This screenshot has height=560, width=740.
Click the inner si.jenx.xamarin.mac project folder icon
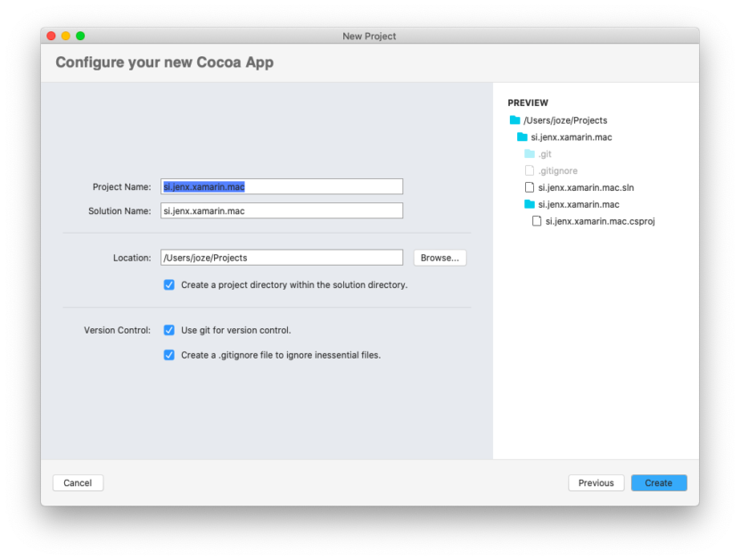530,204
